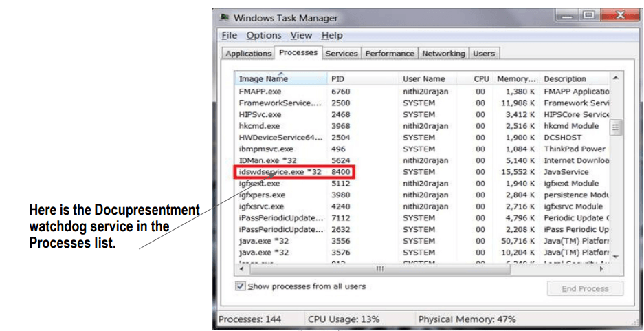Select iPassPeriodicUpdate process with PID 7112
The image size is (644, 331).
click(422, 218)
